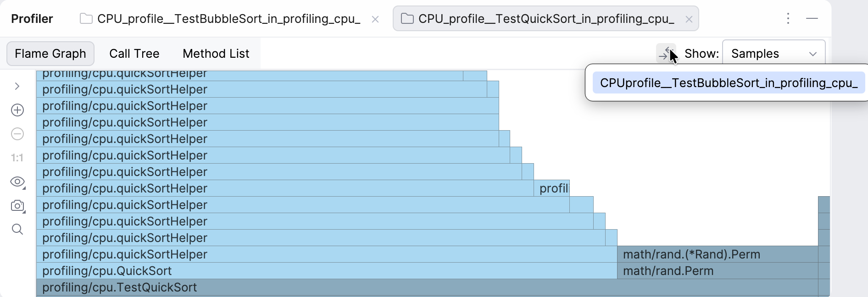Screen dimensions: 868x297
Task: Select CPUprofile TestBubbleSort from the popup list
Action: [x=729, y=83]
